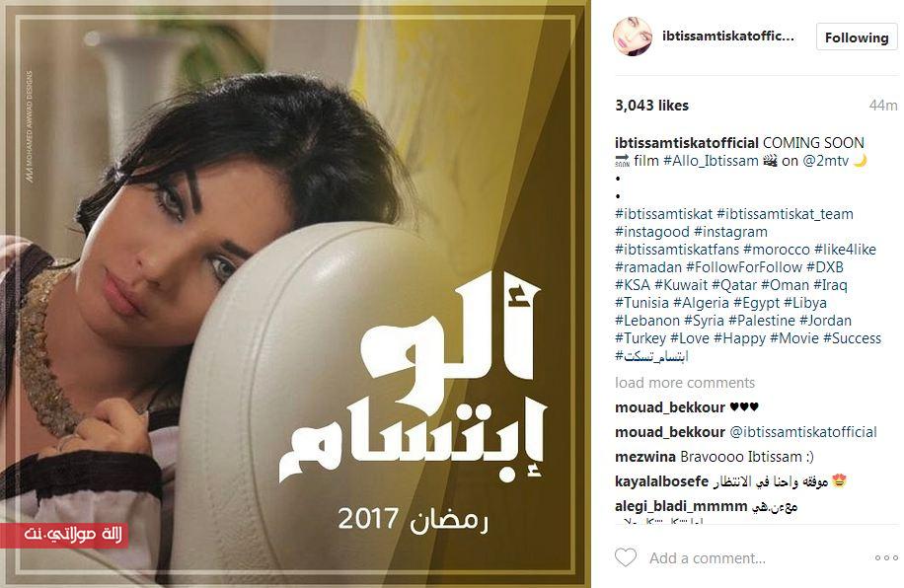Visit the @2mtv mention
This screenshot has height=588, width=904.
click(826, 160)
